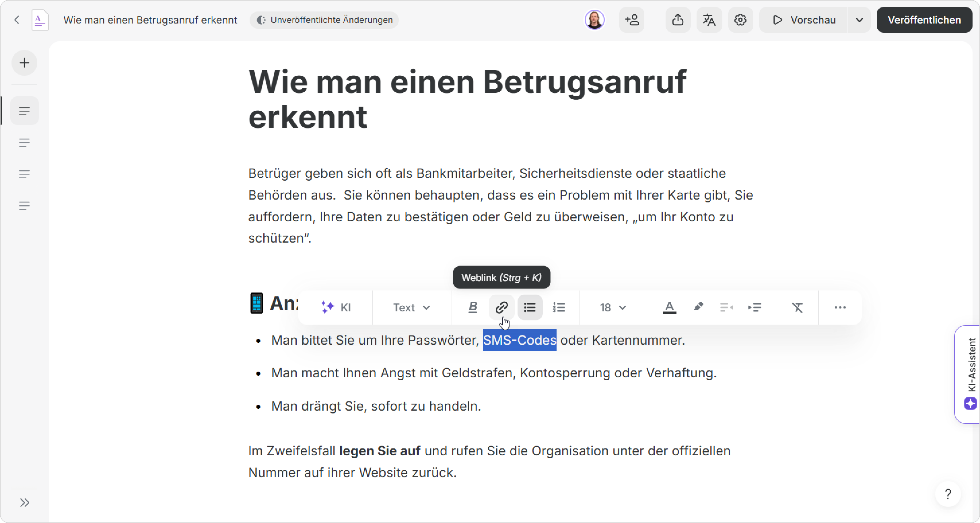This screenshot has height=523, width=980.
Task: Toggle bold formatting in floating toolbar
Action: pos(473,307)
